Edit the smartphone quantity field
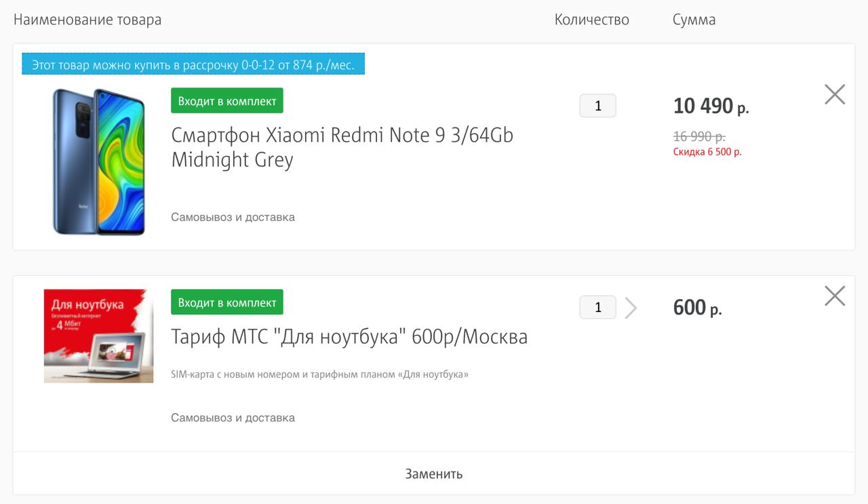Screen dimensions: 868x504 click(597, 106)
